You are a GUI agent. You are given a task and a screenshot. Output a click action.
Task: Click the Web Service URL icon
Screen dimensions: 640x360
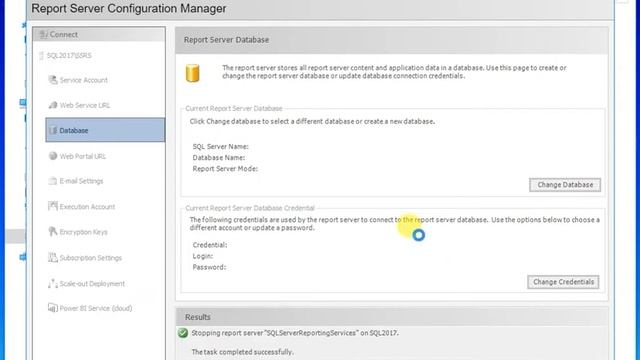(x=53, y=105)
